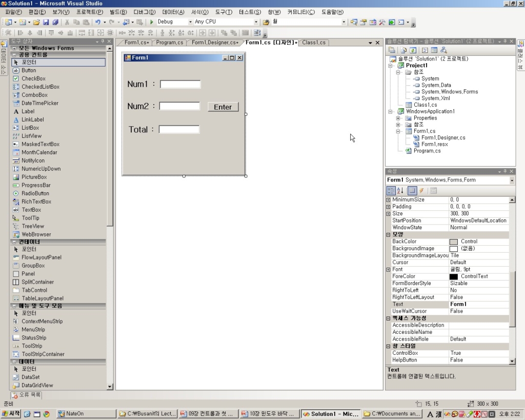Select the CheckBox control in toolbox
Image resolution: width=525 pixels, height=420 pixels.
tap(33, 78)
